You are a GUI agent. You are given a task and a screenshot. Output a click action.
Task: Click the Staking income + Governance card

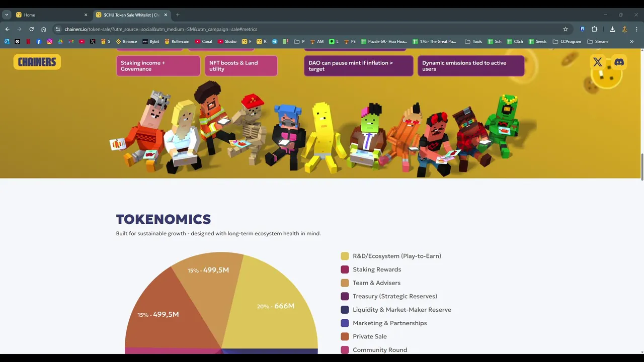click(x=158, y=66)
